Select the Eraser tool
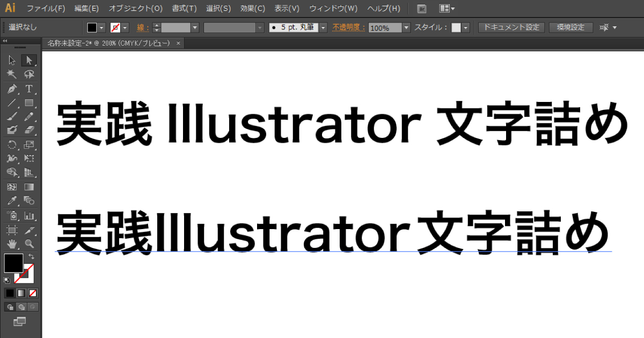The height and width of the screenshot is (338, 644). point(29,130)
